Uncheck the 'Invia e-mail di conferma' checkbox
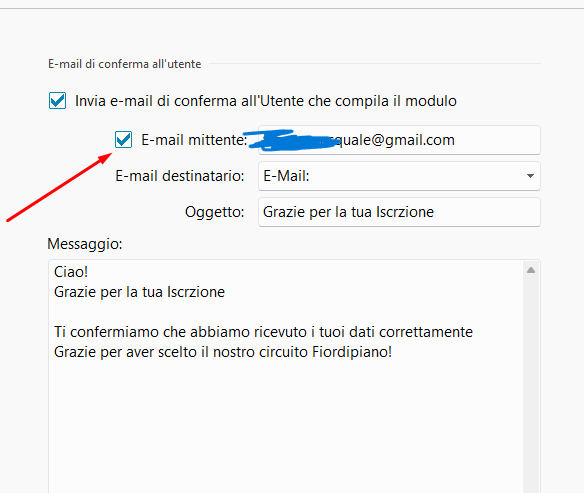 57,101
